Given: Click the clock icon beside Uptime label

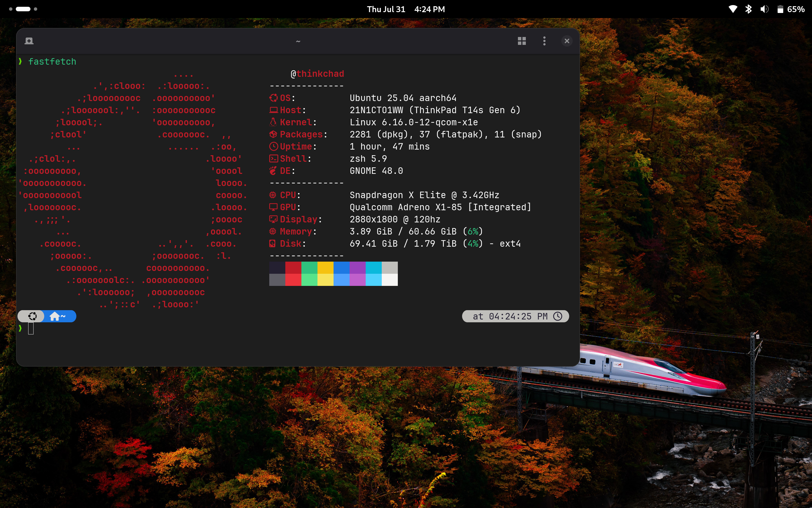Looking at the screenshot, I should tap(273, 146).
